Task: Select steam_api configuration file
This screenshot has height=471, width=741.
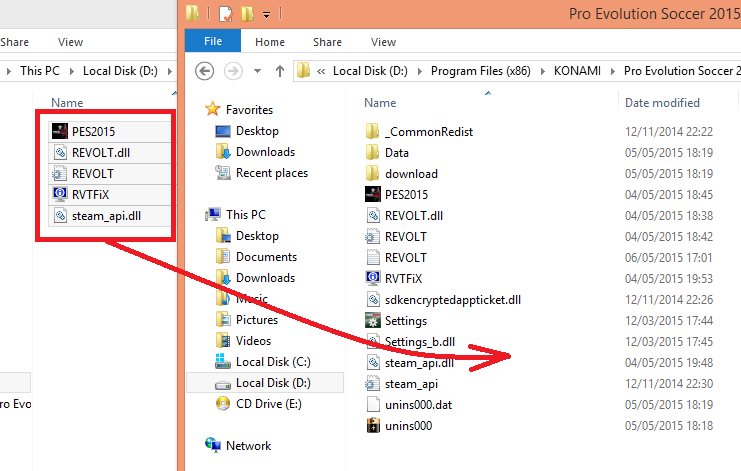Action: click(402, 384)
